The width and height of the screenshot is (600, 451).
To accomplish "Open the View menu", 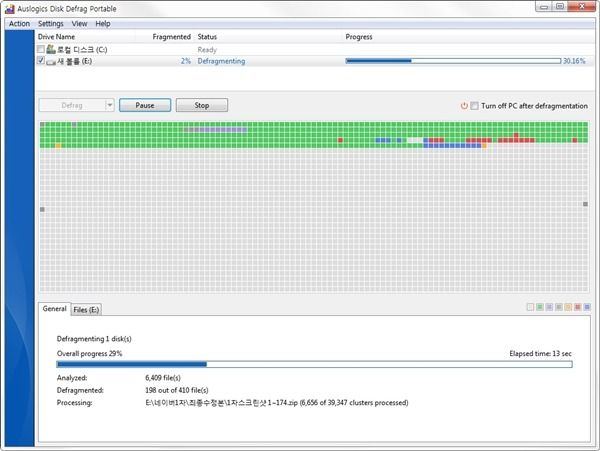I will coord(79,24).
